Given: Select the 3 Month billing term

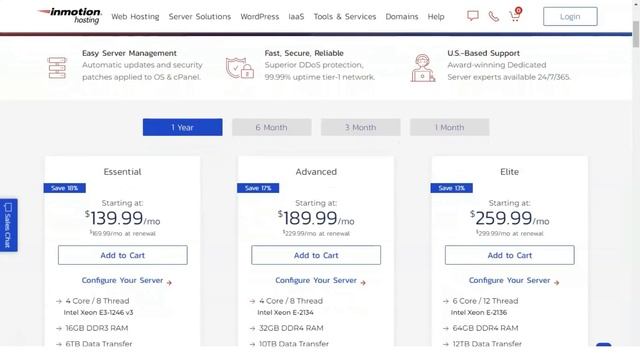Looking at the screenshot, I should (360, 127).
